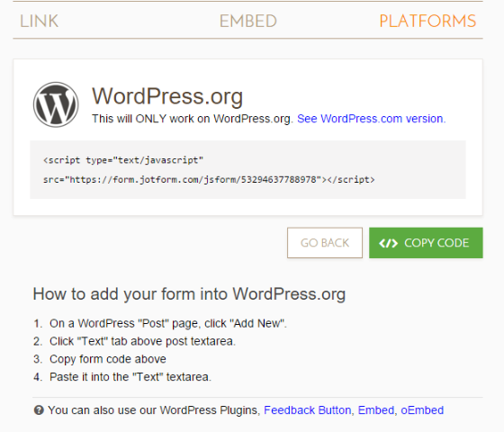Click the script type first code line

pyautogui.click(x=123, y=160)
